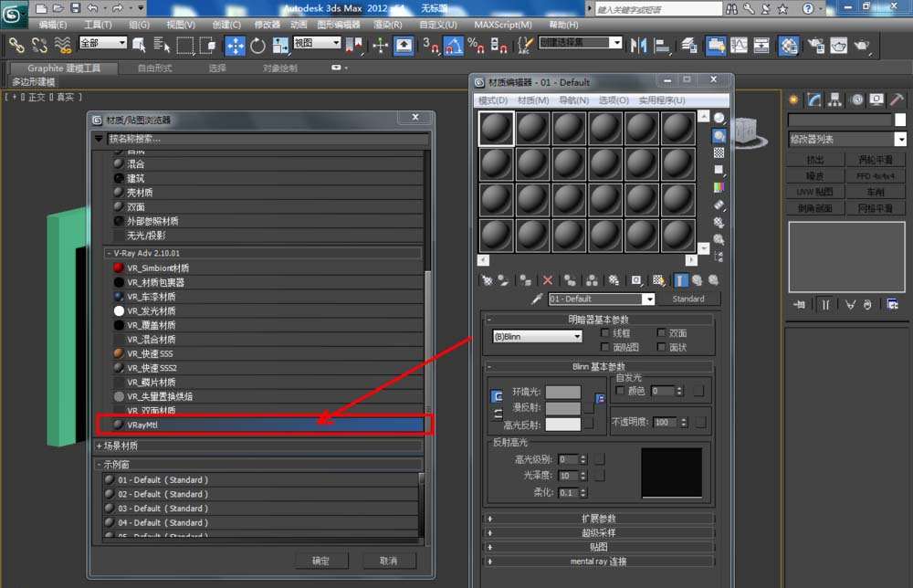913x588 pixels.
Task: Click the Align tool icon
Action: [x=662, y=45]
